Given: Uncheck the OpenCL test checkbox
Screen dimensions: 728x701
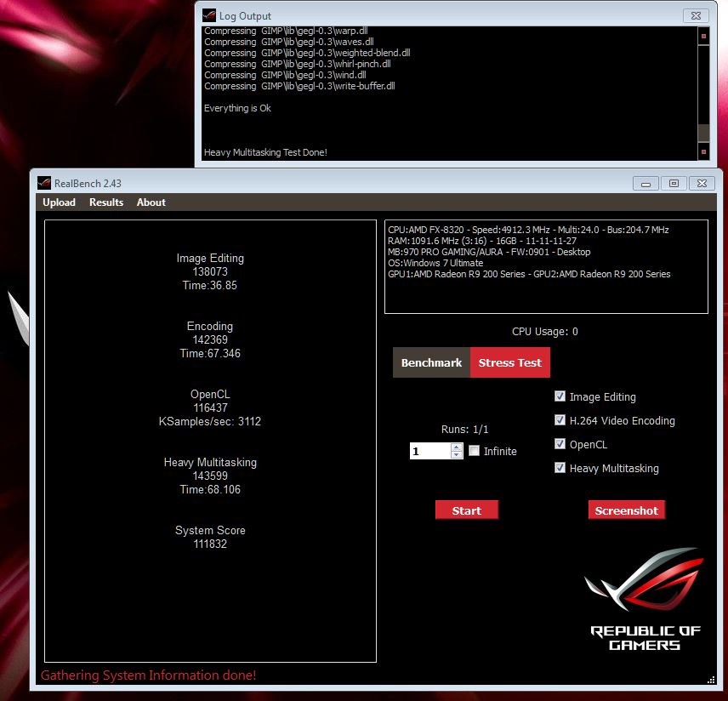Looking at the screenshot, I should pos(560,443).
